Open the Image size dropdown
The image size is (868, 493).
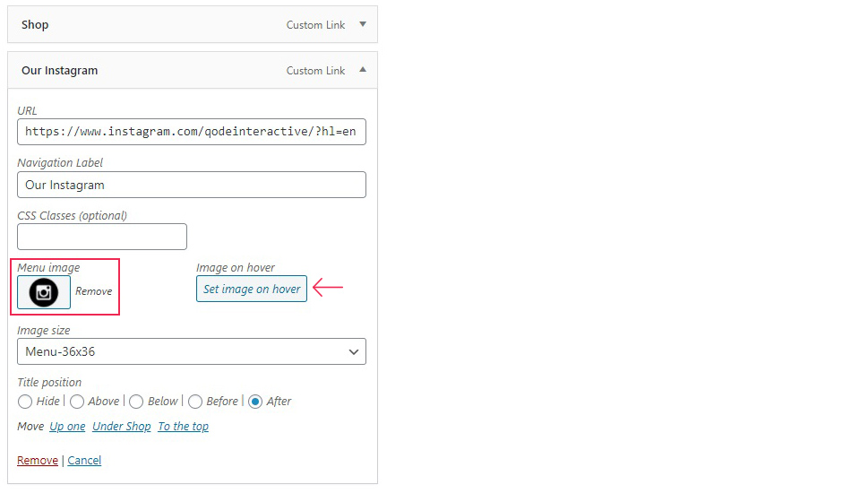pyautogui.click(x=192, y=351)
